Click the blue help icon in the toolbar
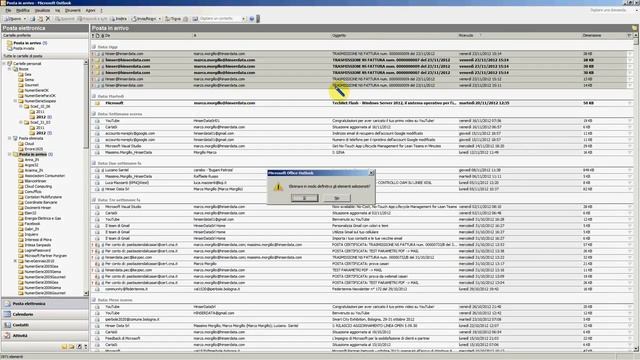 coord(252,19)
